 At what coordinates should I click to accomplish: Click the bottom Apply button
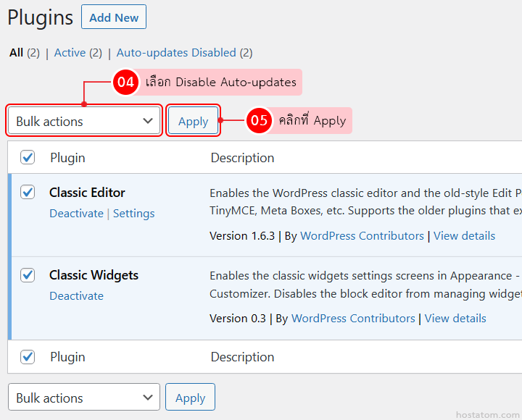point(190,398)
